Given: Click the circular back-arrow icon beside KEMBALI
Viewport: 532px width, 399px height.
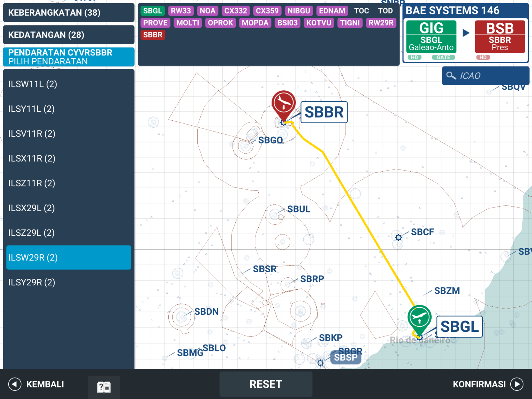Looking at the screenshot, I should (x=15, y=384).
